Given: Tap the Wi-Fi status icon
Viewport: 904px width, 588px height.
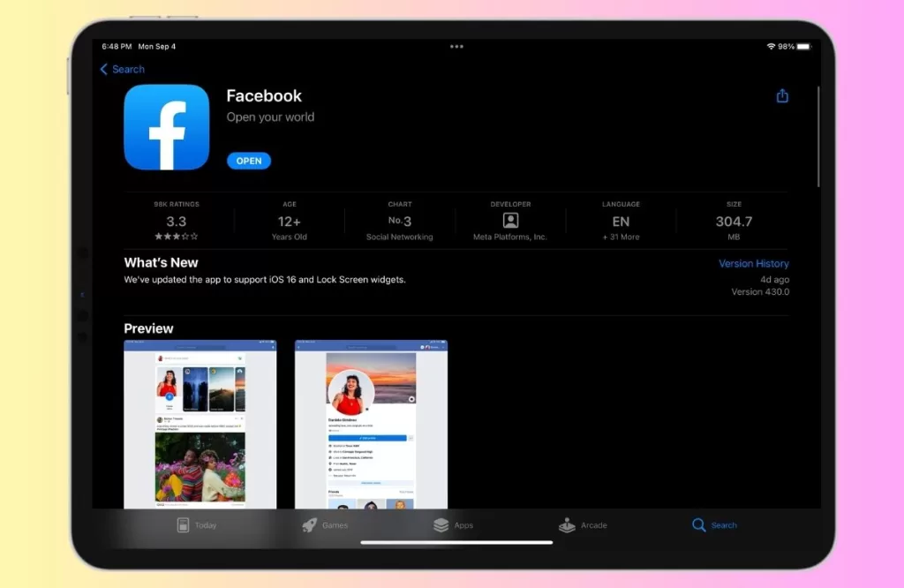Looking at the screenshot, I should pyautogui.click(x=771, y=46).
